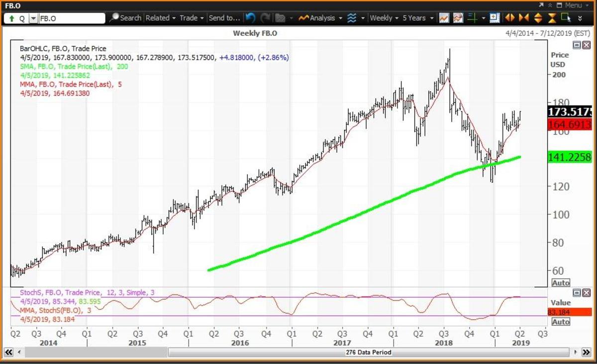
Task: Click the 4/4/2014 - 7/12/2019 date range
Action: click(547, 33)
